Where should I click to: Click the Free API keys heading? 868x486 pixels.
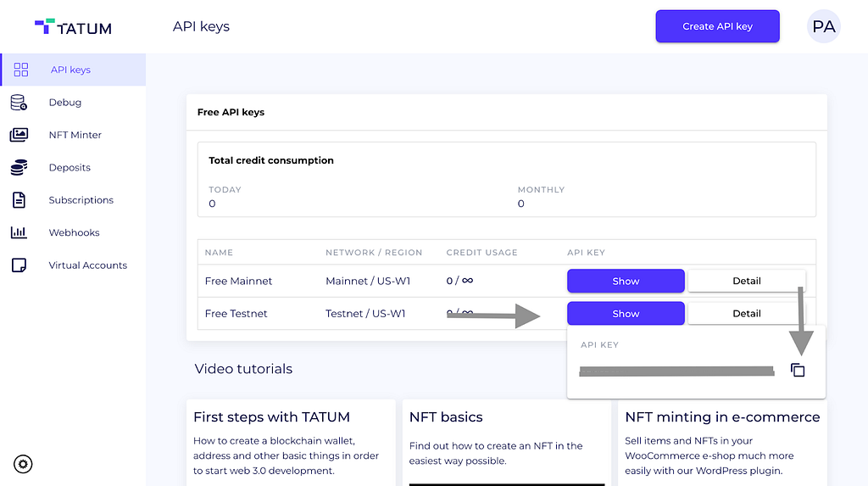click(231, 113)
